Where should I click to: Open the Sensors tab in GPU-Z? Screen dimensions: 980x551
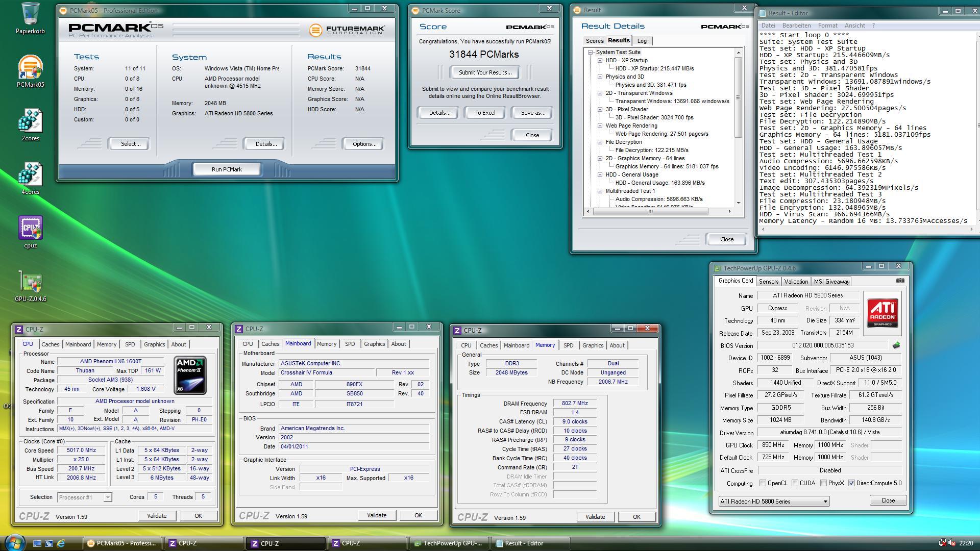pyautogui.click(x=768, y=282)
